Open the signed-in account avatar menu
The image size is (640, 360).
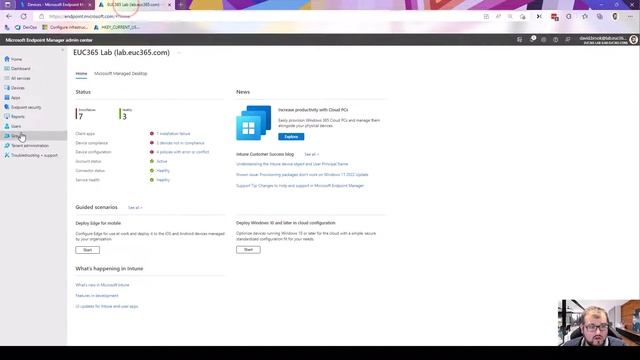tap(633, 40)
